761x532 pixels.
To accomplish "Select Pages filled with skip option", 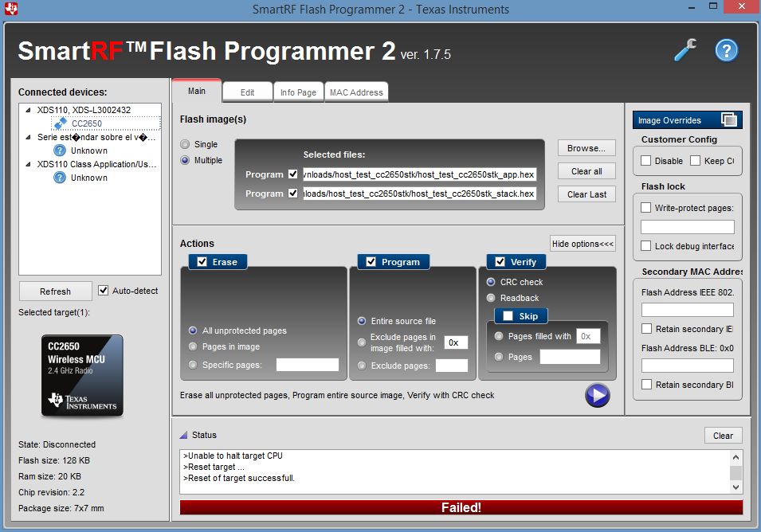I will click(x=499, y=336).
